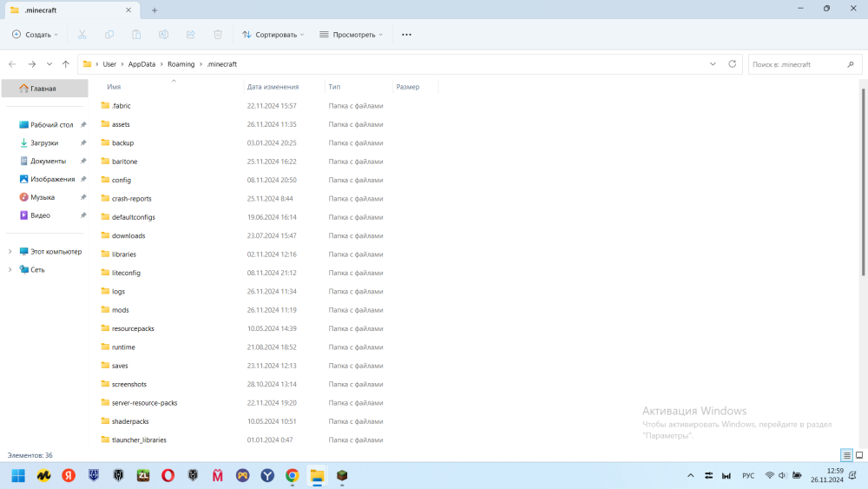Launch Yandex browser from taskbar
This screenshot has width=868, height=489.
pyautogui.click(x=69, y=476)
